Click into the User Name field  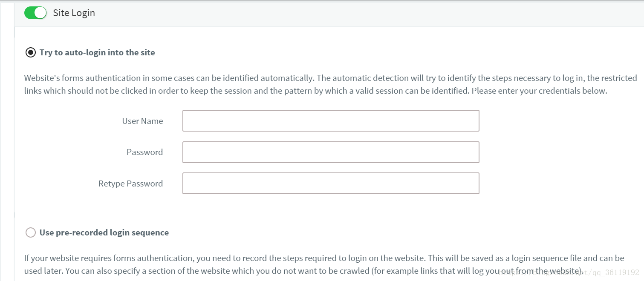point(331,120)
